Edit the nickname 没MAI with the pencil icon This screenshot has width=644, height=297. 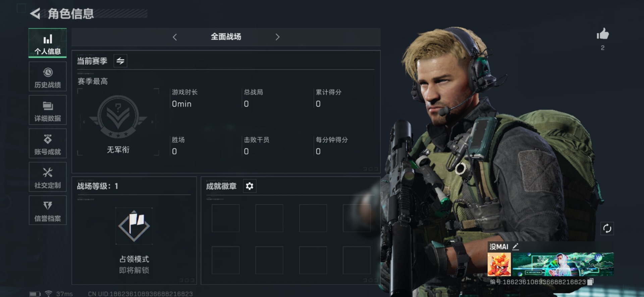(516, 247)
